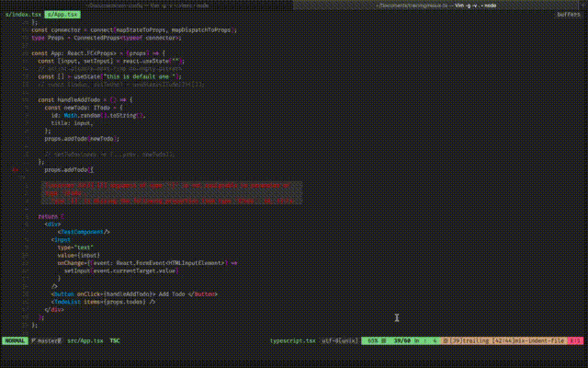Click the red tsserver diagnostic message

point(171,193)
